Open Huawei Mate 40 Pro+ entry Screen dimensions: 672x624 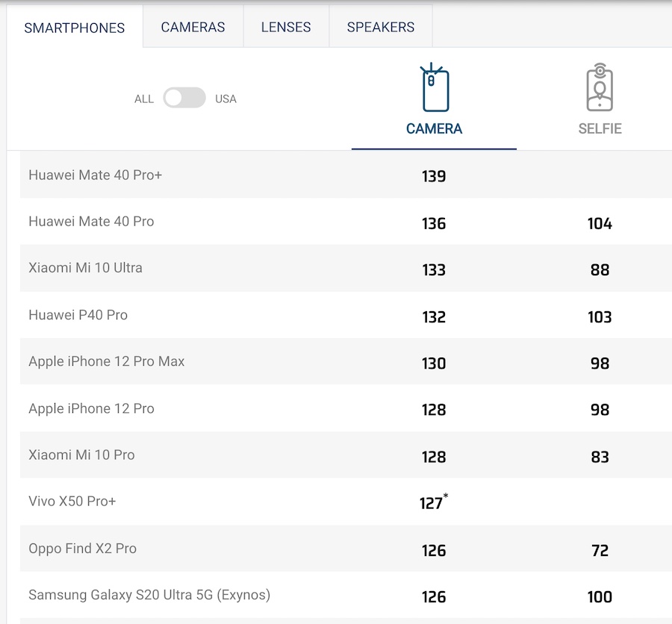coord(96,175)
